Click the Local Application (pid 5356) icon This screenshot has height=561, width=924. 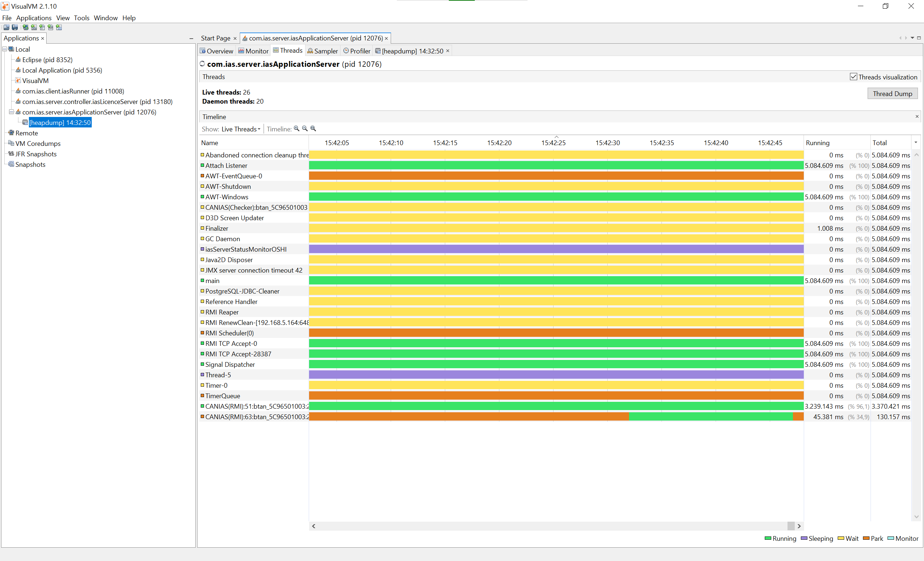pos(18,70)
